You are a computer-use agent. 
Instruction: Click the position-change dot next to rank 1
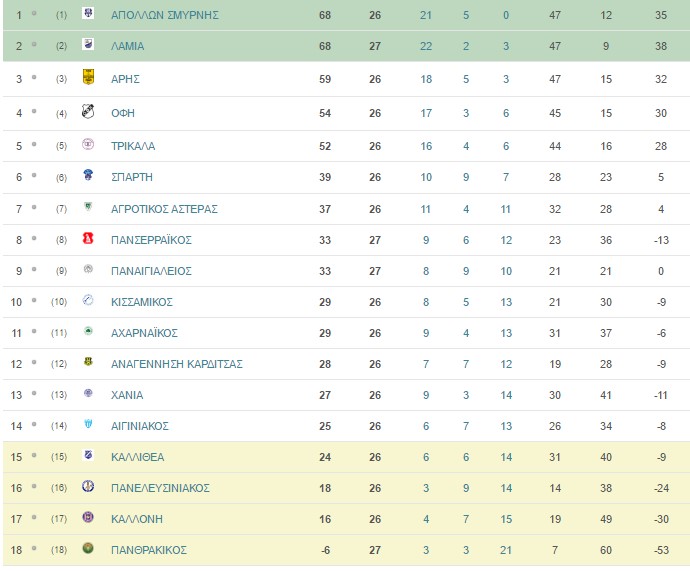coord(34,13)
